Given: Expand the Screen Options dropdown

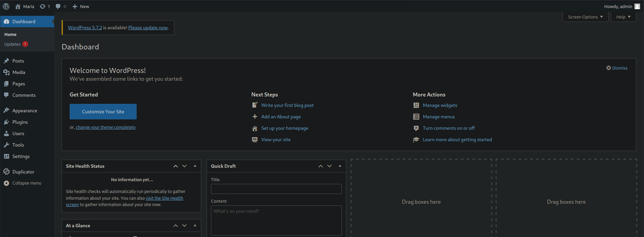Looking at the screenshot, I should pyautogui.click(x=585, y=17).
